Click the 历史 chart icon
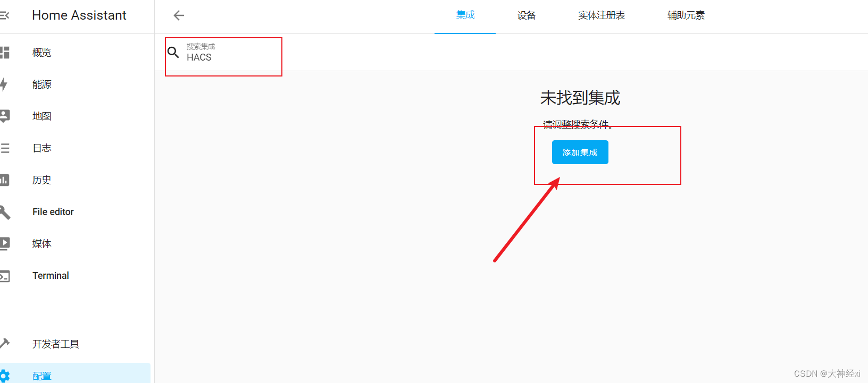868x383 pixels. tap(4, 180)
